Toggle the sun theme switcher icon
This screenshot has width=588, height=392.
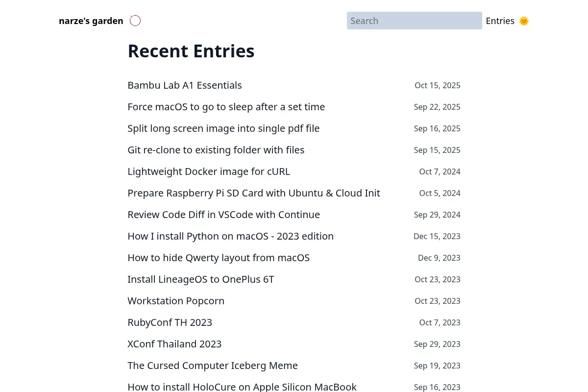click(524, 21)
